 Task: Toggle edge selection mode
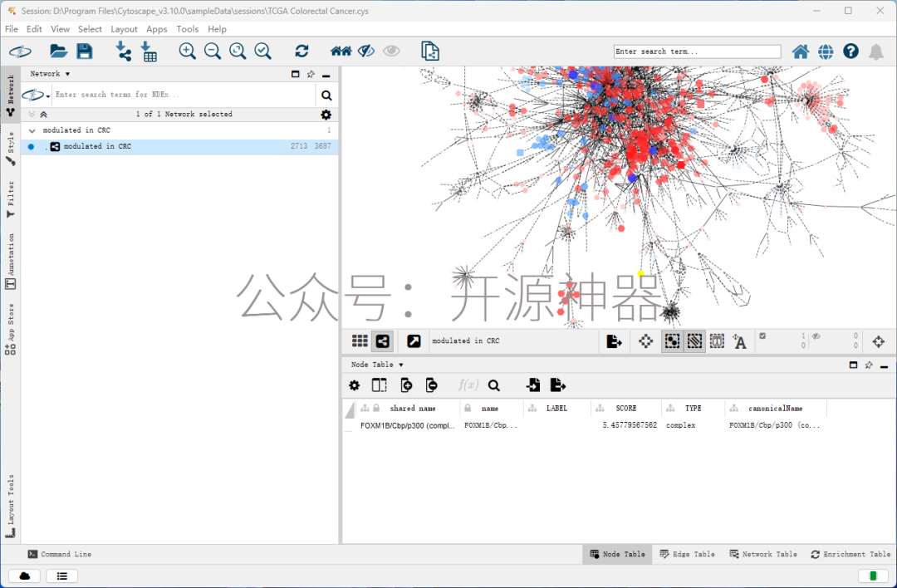point(694,341)
